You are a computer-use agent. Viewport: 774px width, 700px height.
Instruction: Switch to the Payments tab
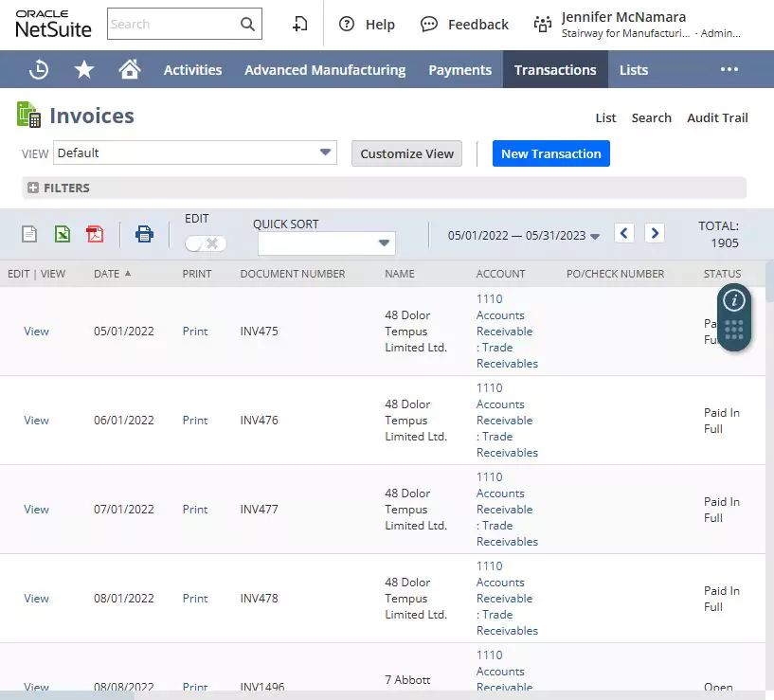click(459, 68)
